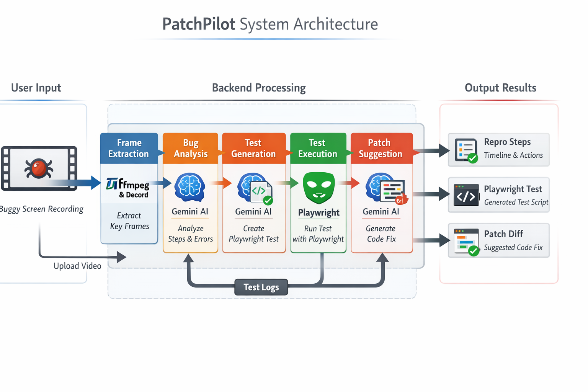Image resolution: width=588 pixels, height=392 pixels.
Task: Click the Create Playwright Test text
Action: [x=254, y=234]
